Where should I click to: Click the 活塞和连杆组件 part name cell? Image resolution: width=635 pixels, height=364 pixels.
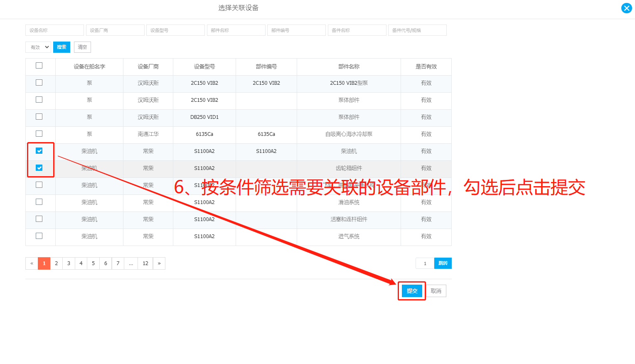coord(349,219)
